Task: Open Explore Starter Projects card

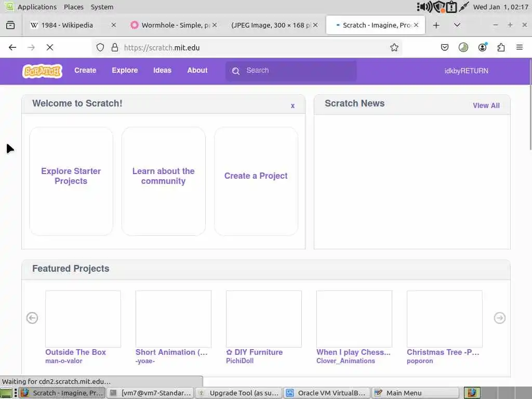Action: [x=71, y=181]
